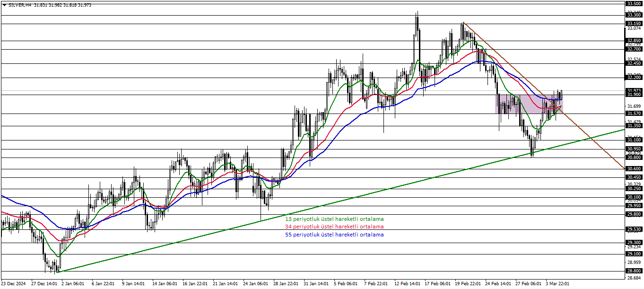
Task: Click the SILVER,H4 chart title text
Action: (20, 5)
